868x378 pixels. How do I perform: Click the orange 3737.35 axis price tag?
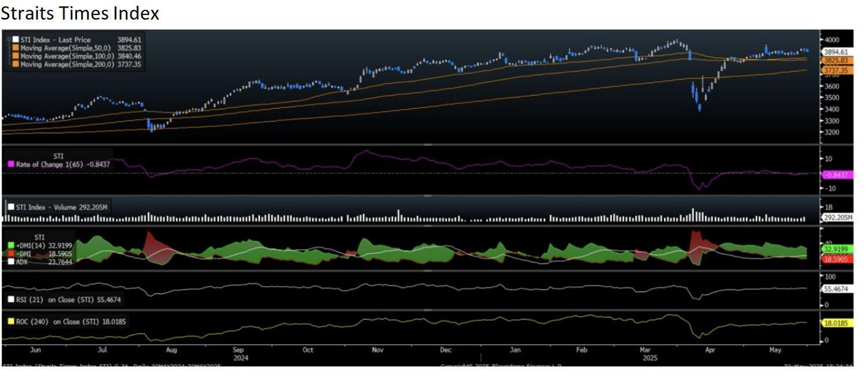[x=836, y=70]
